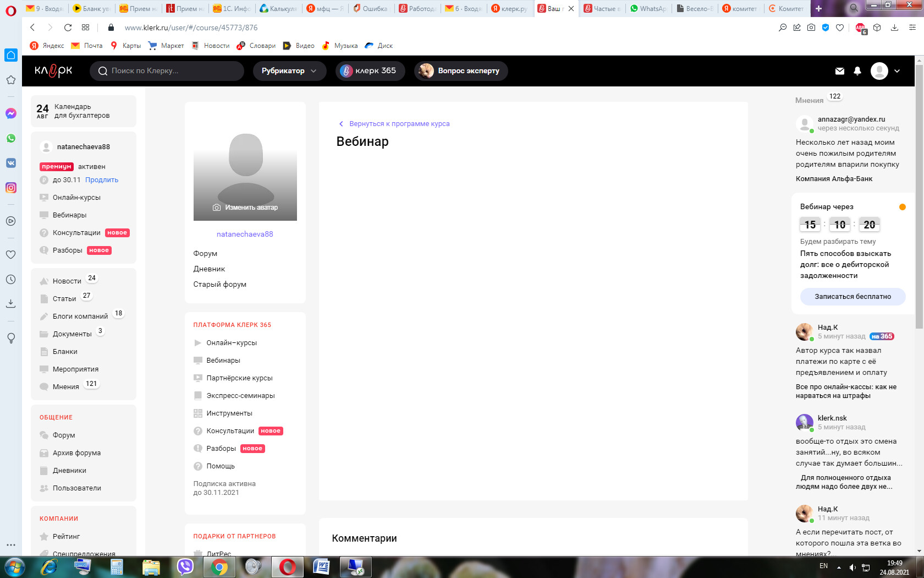
Task: Switch to the 1С. Инфо browser tab
Action: [x=232, y=8]
